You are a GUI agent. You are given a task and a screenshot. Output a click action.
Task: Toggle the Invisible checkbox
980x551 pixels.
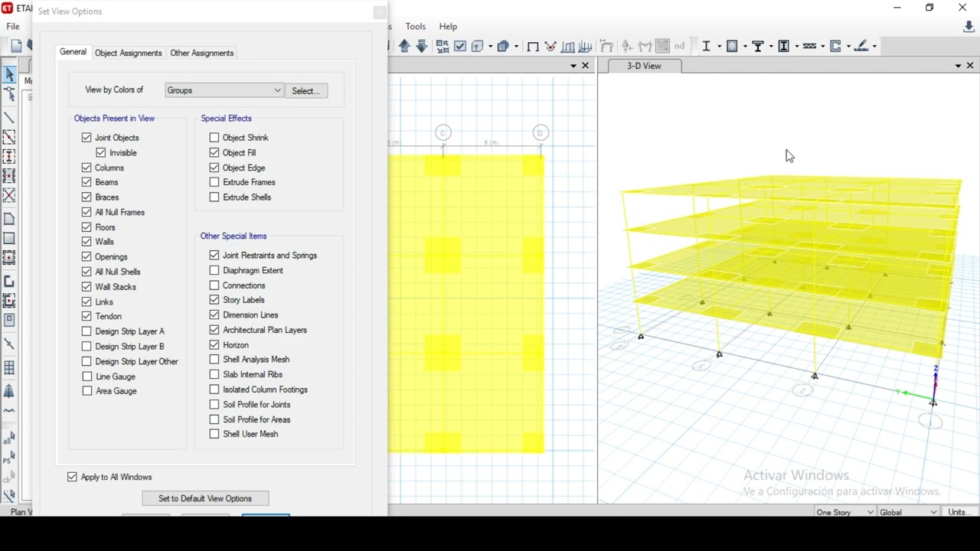click(101, 153)
